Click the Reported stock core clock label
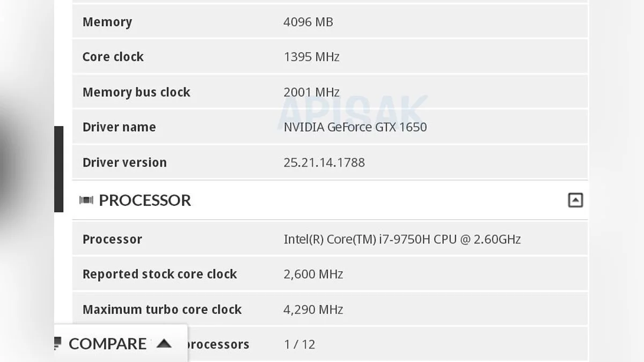Image resolution: width=644 pixels, height=362 pixels. (159, 274)
